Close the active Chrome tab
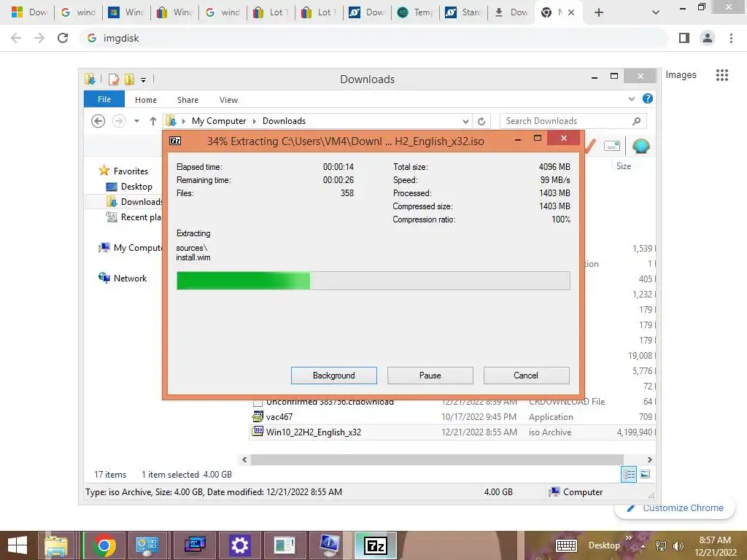The height and width of the screenshot is (560, 747). tap(570, 12)
